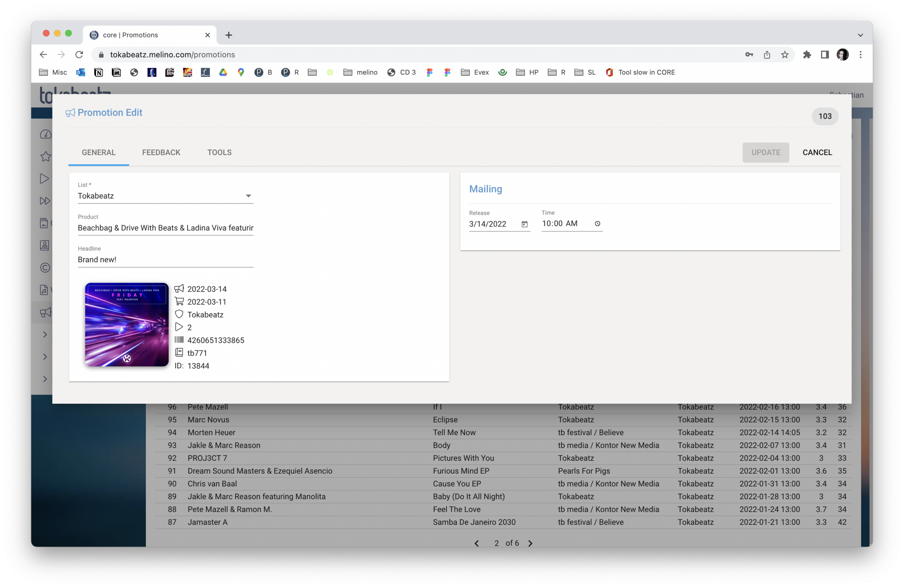Image resolution: width=904 pixels, height=588 pixels.
Task: Open the profile avatar in the toolbar
Action: [x=843, y=55]
